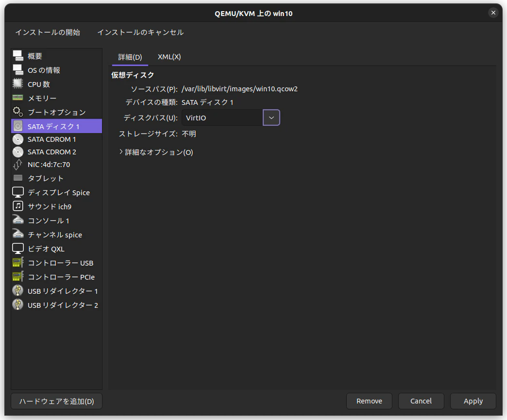507x420 pixels.
Task: Select the 概要 overview icon
Action: (18, 56)
